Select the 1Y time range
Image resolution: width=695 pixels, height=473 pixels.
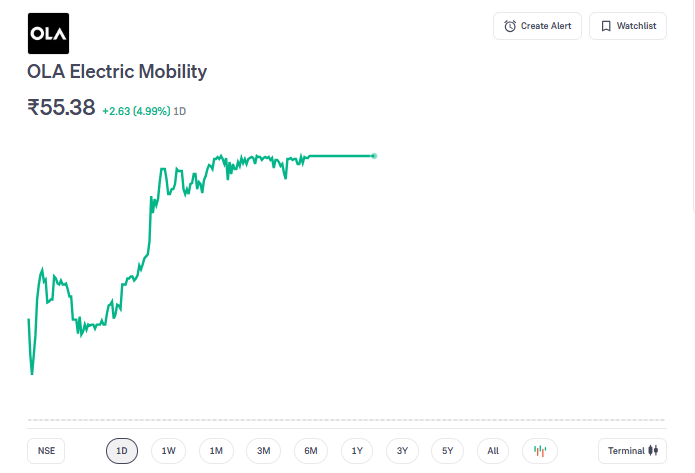tap(357, 451)
